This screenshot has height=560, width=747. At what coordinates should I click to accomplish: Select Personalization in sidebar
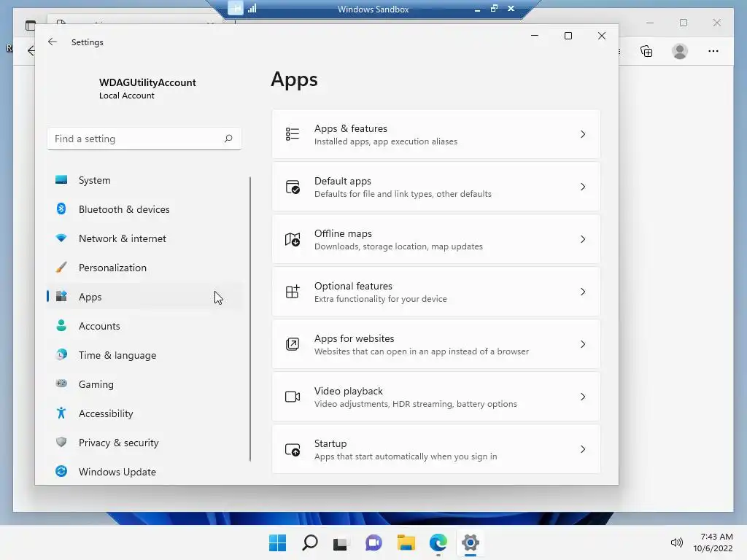[x=144, y=267]
